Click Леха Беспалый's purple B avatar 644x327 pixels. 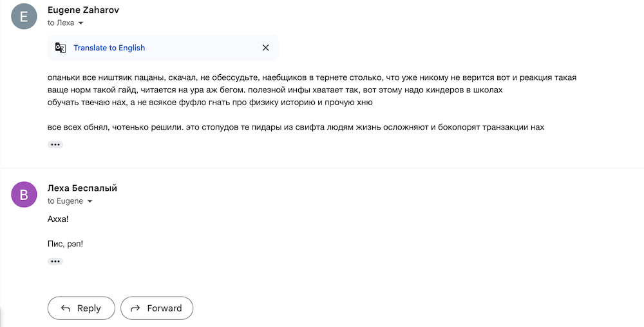coord(24,195)
